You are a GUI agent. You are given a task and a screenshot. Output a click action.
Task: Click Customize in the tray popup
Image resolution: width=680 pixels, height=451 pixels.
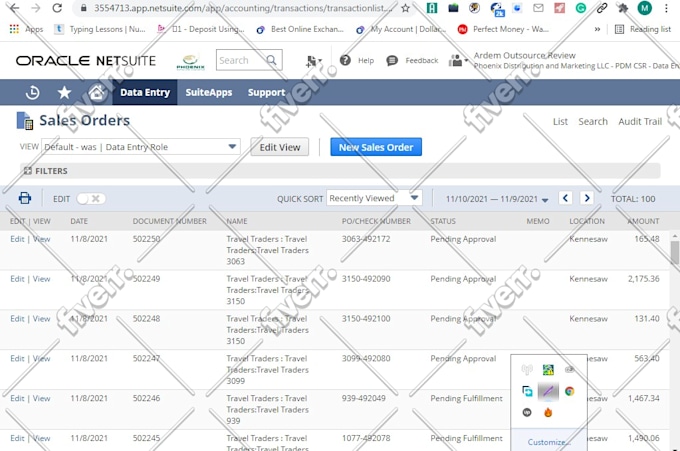tap(549, 442)
